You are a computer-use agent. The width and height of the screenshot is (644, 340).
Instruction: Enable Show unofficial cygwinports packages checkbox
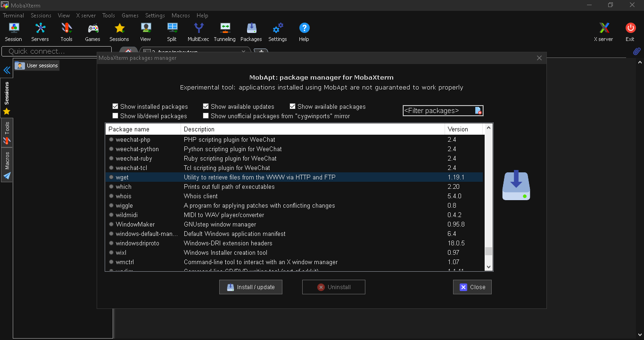[x=206, y=116]
